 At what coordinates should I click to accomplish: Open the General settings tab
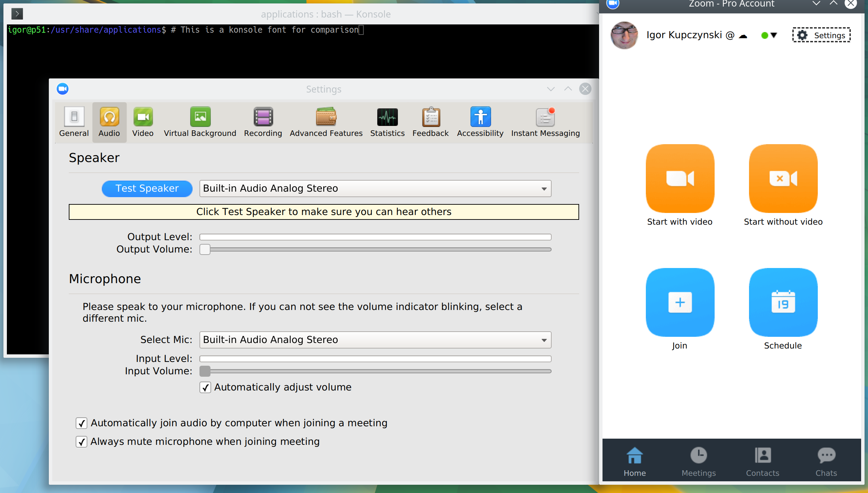[74, 122]
